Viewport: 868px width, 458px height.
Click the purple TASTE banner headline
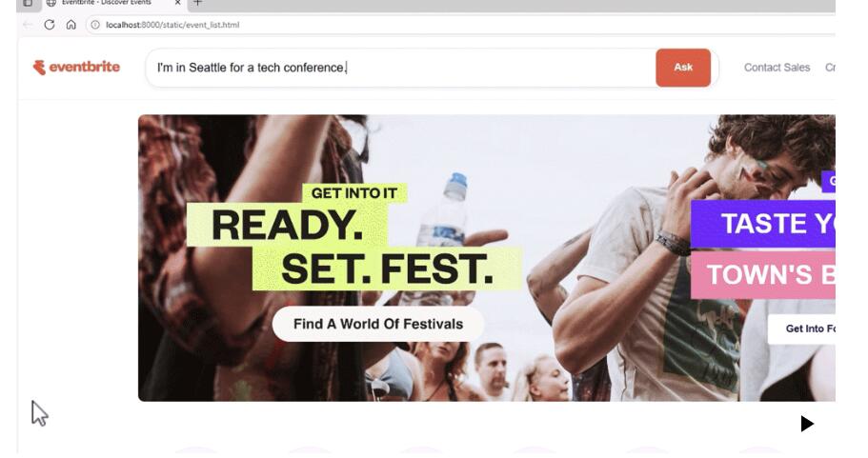point(763,224)
